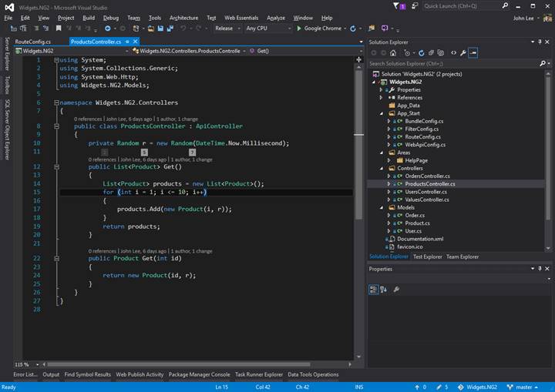This screenshot has height=392, width=555.
Task: Open the editor zoom 115 % dropdown
Action: (37, 364)
